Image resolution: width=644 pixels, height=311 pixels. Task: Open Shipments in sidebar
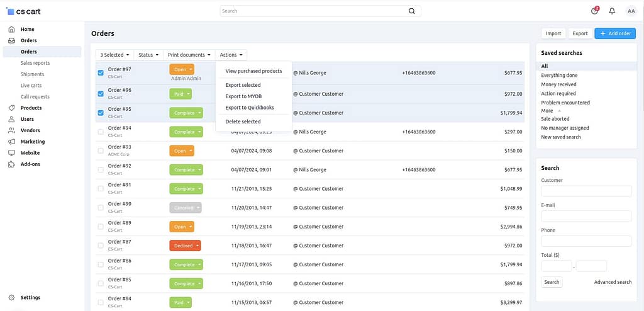[32, 74]
